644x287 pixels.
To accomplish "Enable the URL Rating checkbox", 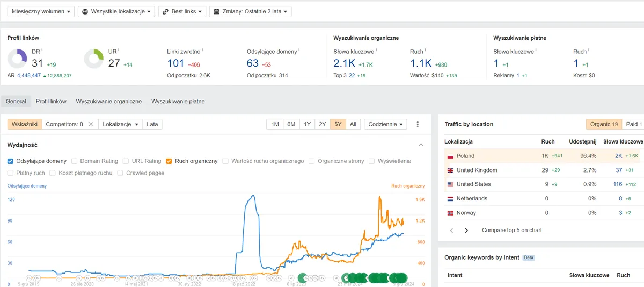I will [x=126, y=161].
